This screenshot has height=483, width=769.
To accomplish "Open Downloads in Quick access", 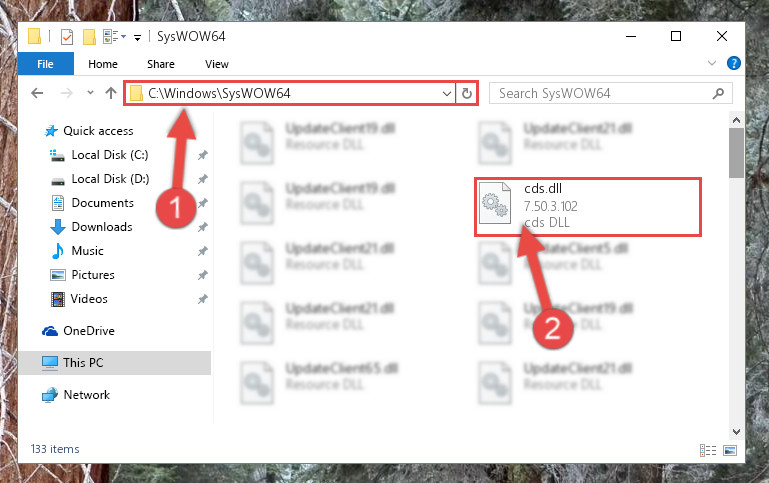I will pos(102,227).
